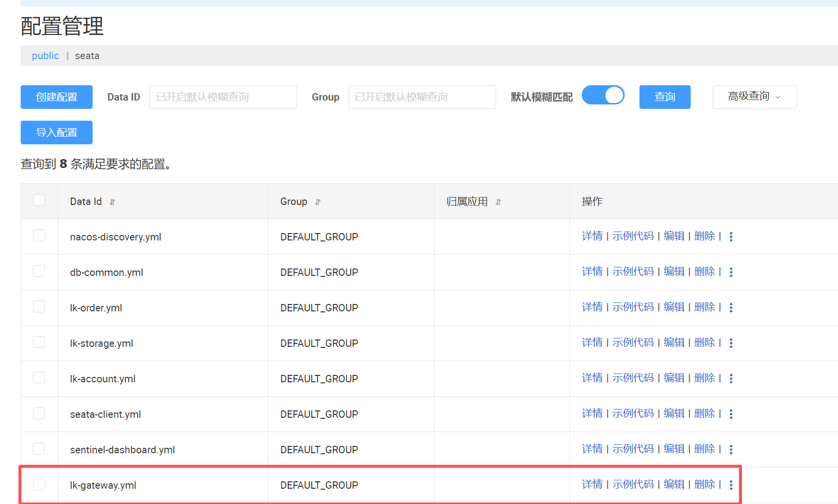The image size is (838, 504).
Task: Click the 导入配置 button
Action: [57, 133]
